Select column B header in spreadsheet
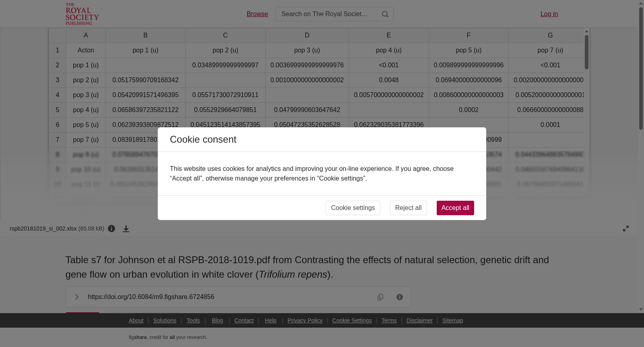The height and width of the screenshot is (347, 644). [145, 35]
